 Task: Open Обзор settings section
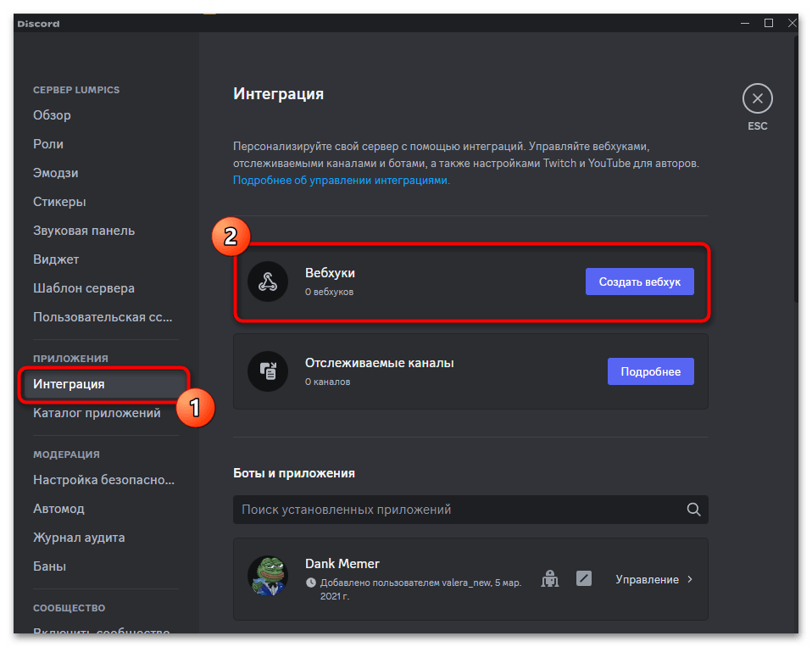pyautogui.click(x=52, y=115)
